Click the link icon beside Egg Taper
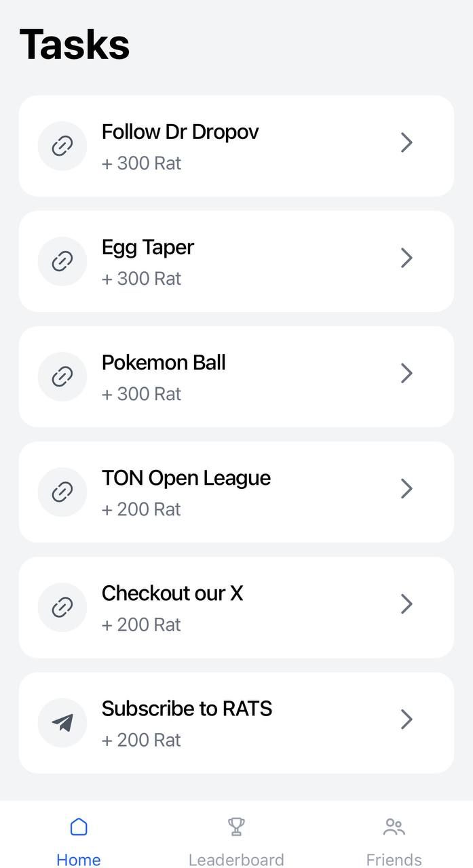This screenshot has width=473, height=868. click(x=62, y=261)
